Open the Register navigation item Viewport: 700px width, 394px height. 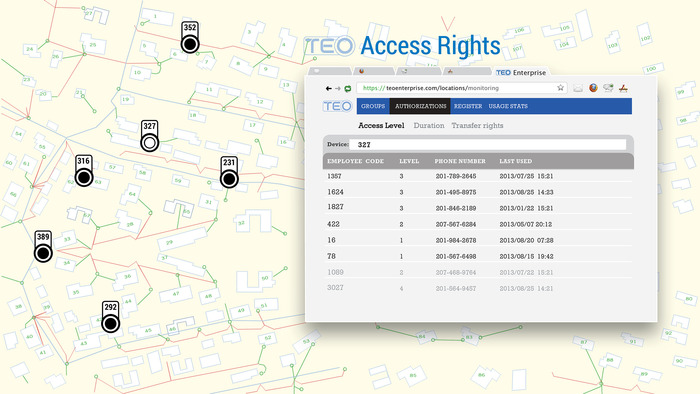pos(468,106)
